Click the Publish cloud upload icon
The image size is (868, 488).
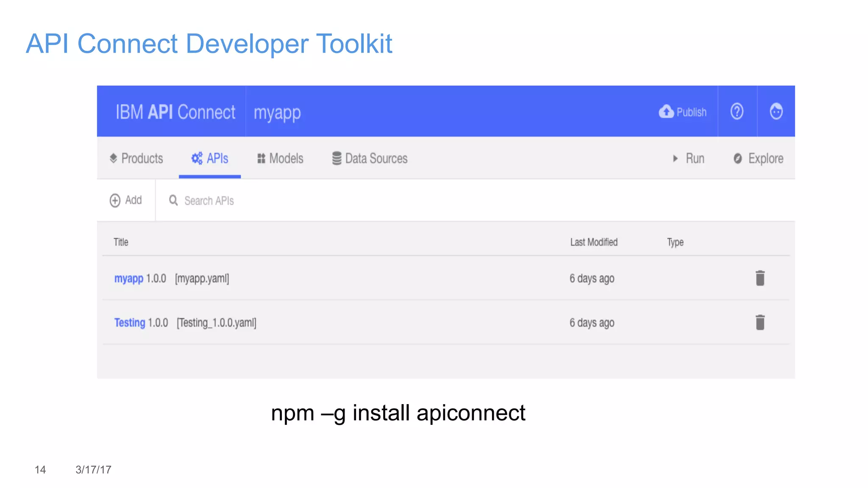pyautogui.click(x=666, y=111)
